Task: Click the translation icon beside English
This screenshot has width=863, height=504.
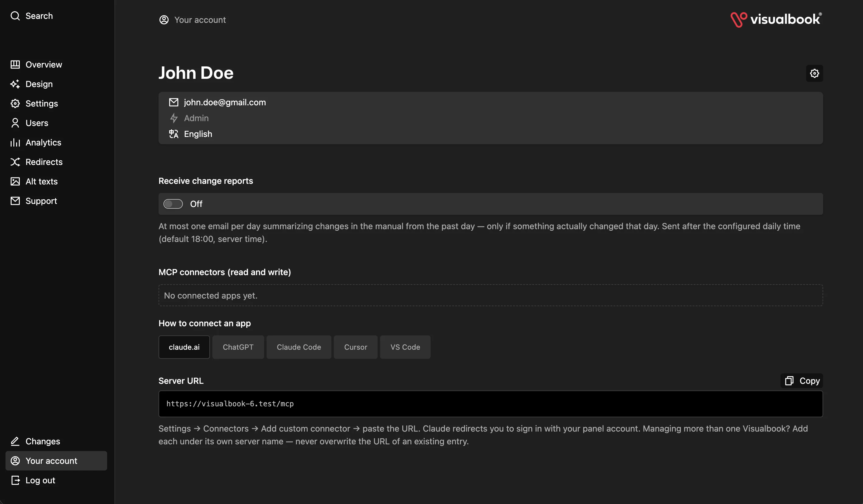Action: [174, 134]
